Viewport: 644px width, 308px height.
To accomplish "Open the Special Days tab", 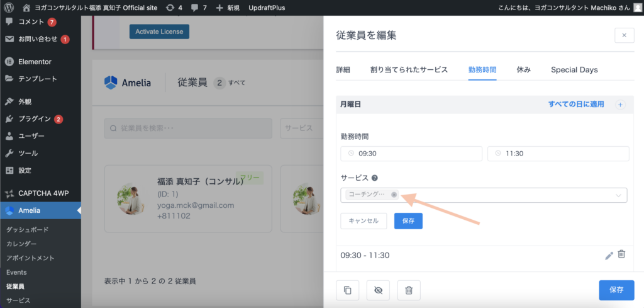I will (574, 69).
